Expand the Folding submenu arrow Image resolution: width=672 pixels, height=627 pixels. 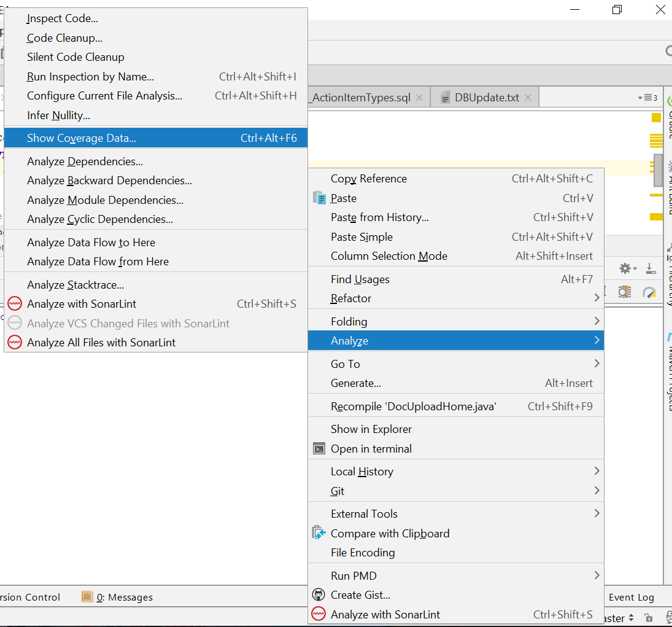coord(597,321)
